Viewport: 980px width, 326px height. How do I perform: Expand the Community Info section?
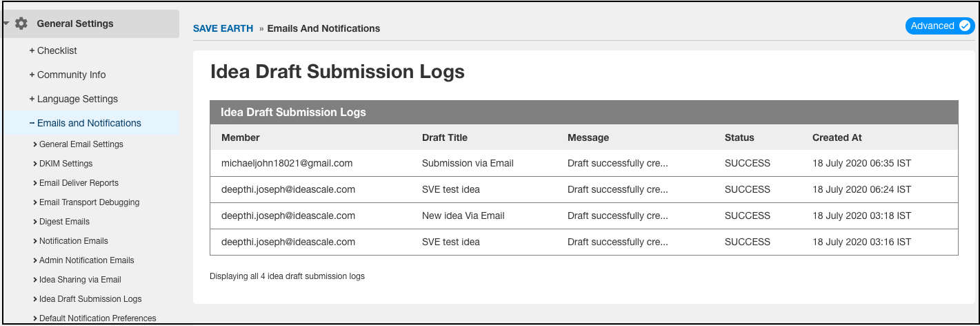click(68, 75)
